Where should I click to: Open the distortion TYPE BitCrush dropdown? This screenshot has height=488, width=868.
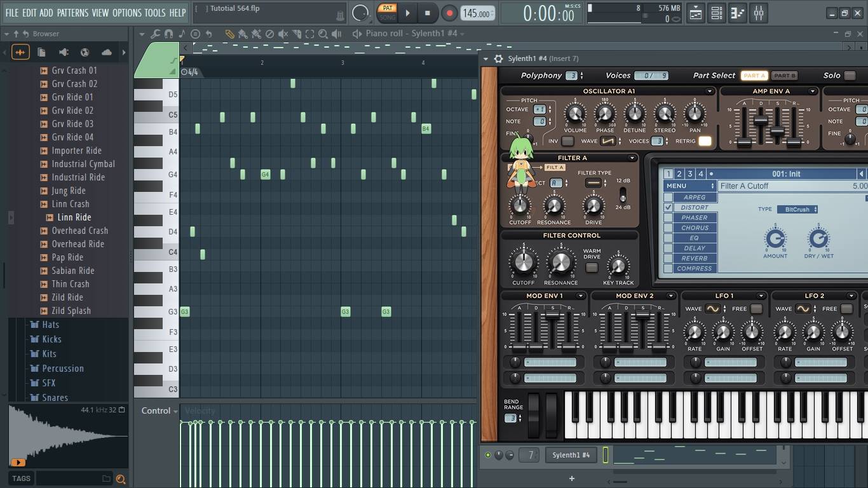click(x=797, y=209)
